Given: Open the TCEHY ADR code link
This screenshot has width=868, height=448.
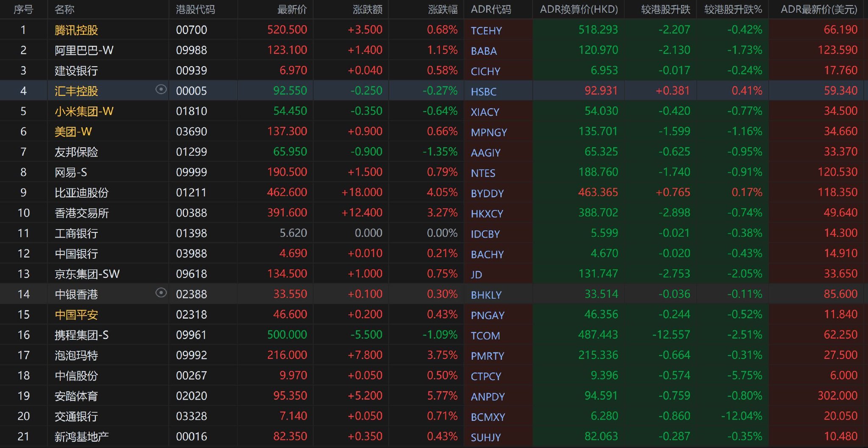Looking at the screenshot, I should coord(486,31).
